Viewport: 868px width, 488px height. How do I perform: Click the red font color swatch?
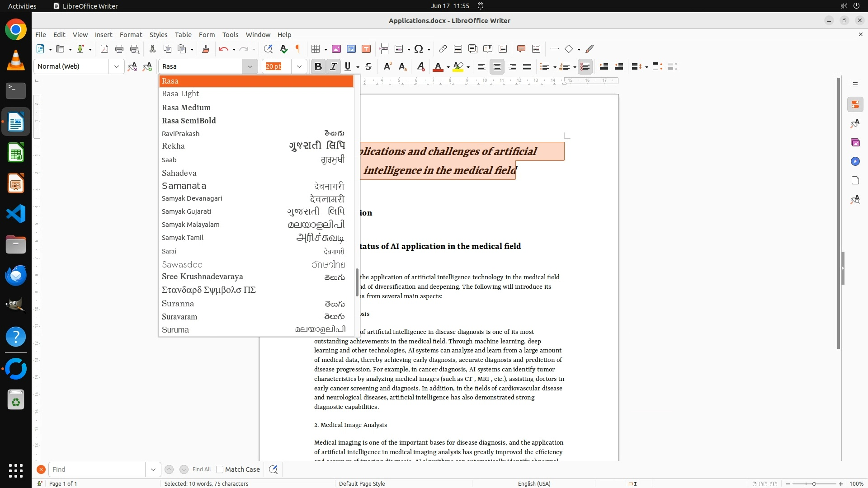[438, 67]
